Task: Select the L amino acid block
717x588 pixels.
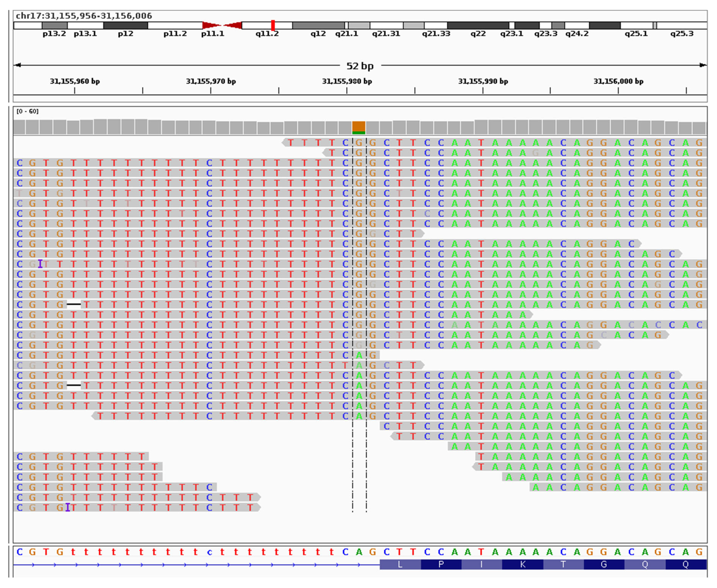Action: coord(400,564)
